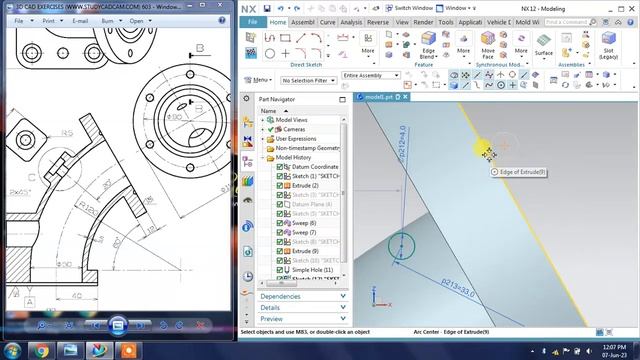Image resolution: width=640 pixels, height=360 pixels.
Task: Click the Undo arrow in NX quick access
Action: click(281, 9)
